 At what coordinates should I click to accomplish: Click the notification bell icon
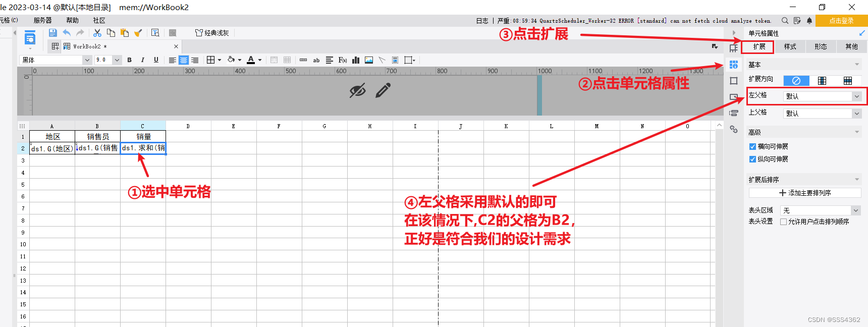(809, 21)
